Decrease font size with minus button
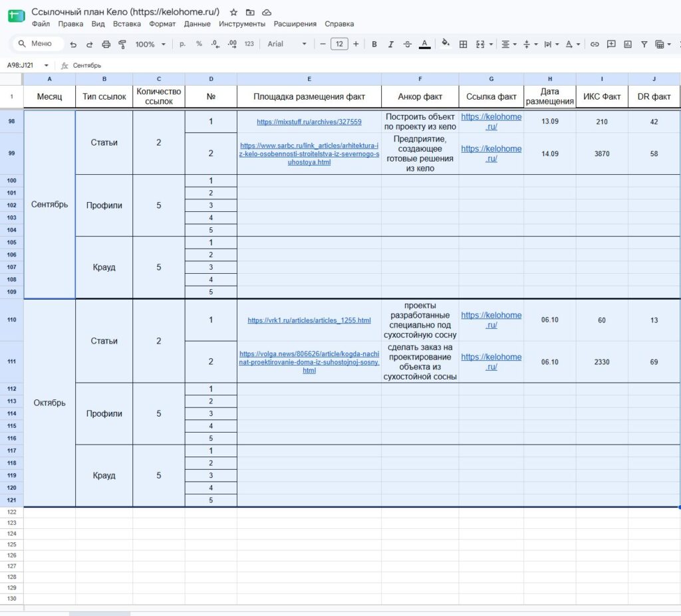 click(x=323, y=44)
